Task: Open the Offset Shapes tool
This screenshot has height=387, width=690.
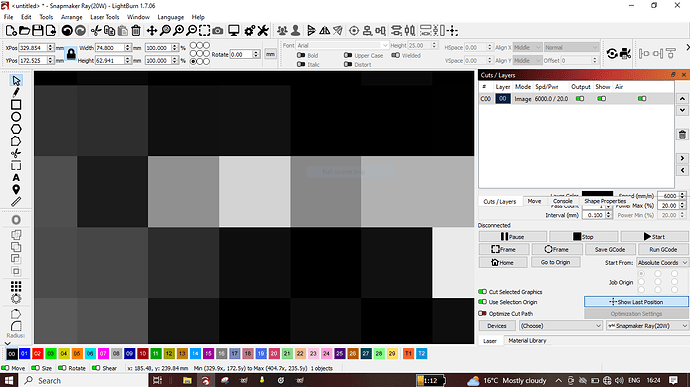Action: (x=16, y=220)
